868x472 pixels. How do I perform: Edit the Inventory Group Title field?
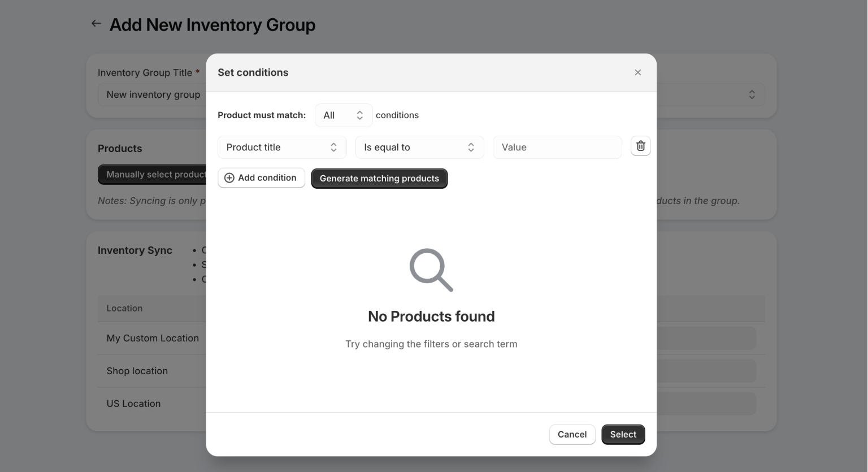point(153,94)
